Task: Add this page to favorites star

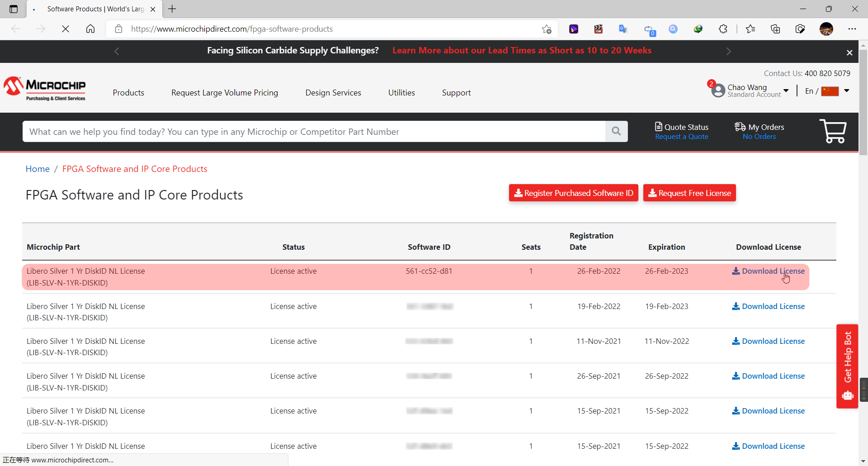Action: pyautogui.click(x=547, y=29)
